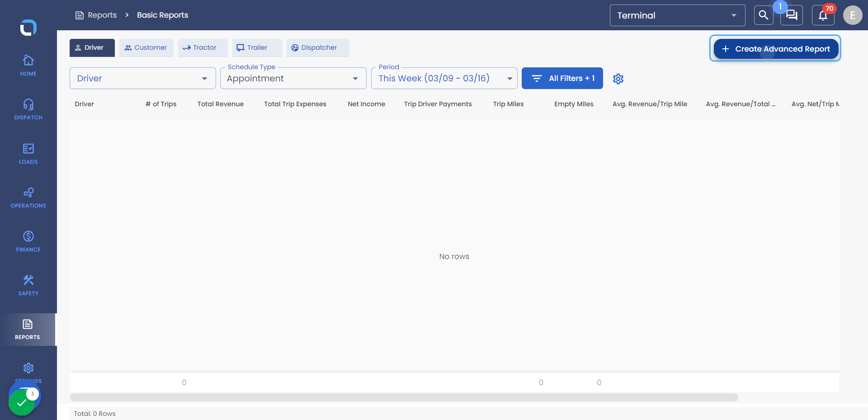Open the Home sidebar section
The width and height of the screenshot is (868, 420).
click(28, 66)
